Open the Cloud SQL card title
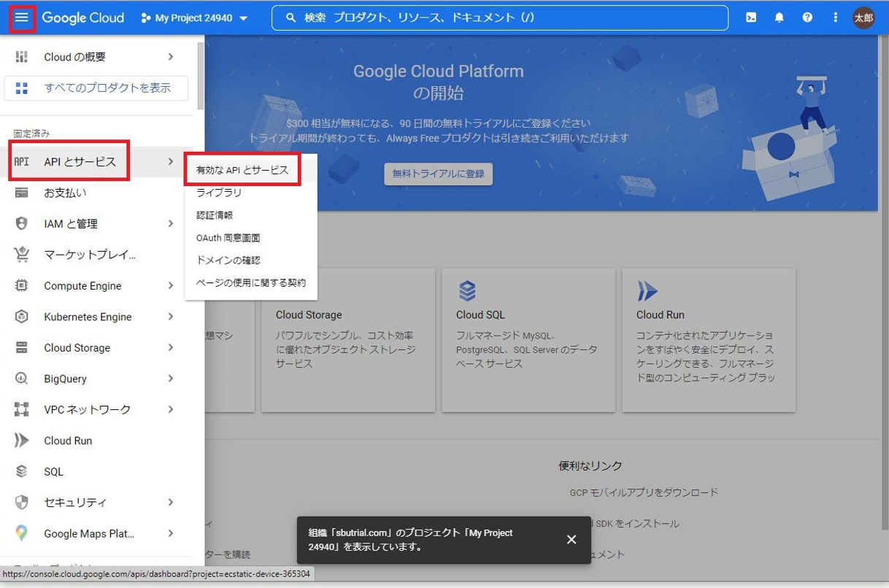The image size is (889, 588). pos(480,315)
